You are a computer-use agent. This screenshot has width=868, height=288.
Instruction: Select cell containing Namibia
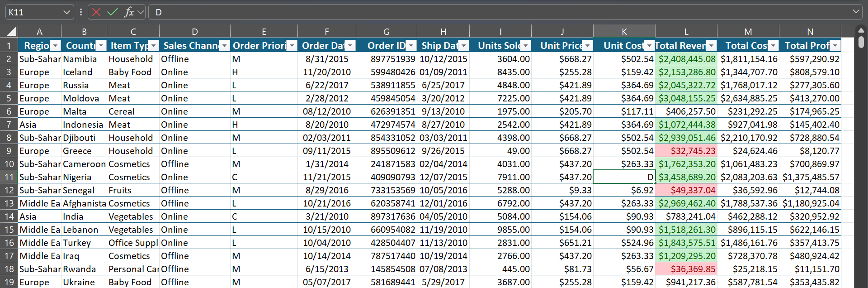84,59
